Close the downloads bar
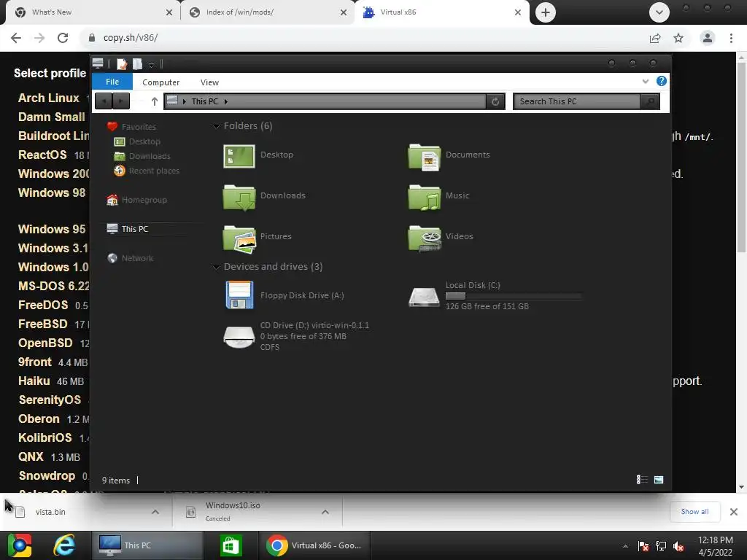The width and height of the screenshot is (747, 560). point(734,512)
